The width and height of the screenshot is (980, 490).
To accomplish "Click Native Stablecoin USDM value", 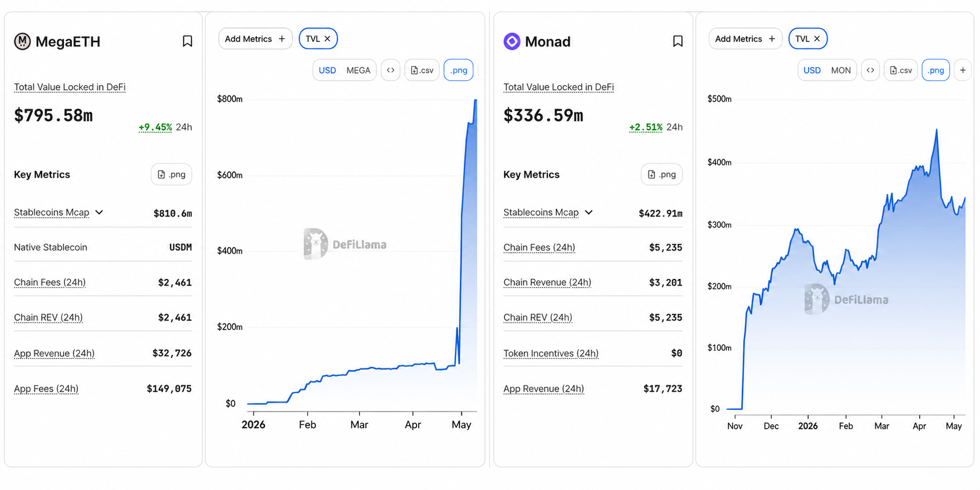I will click(x=181, y=247).
